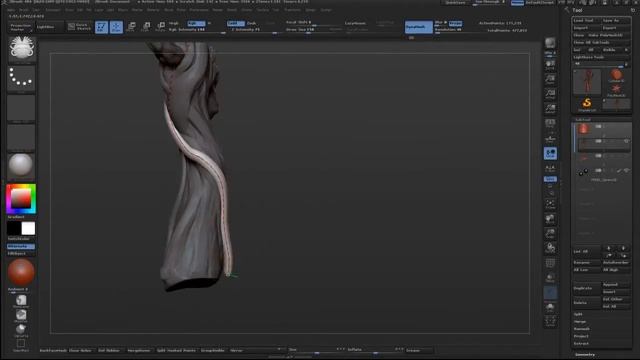The height and width of the screenshot is (360, 640).
Task: Open the Quick Sketch tool
Action: coord(79,27)
